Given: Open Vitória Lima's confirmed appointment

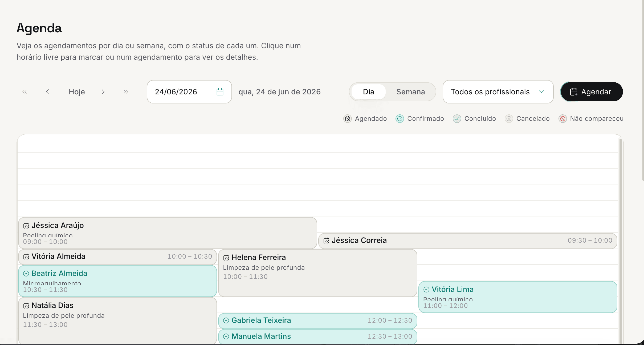Looking at the screenshot, I should (x=518, y=297).
